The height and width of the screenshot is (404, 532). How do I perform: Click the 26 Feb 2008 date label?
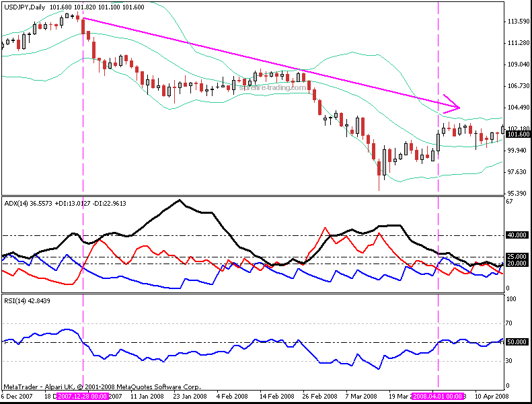pyautogui.click(x=320, y=396)
